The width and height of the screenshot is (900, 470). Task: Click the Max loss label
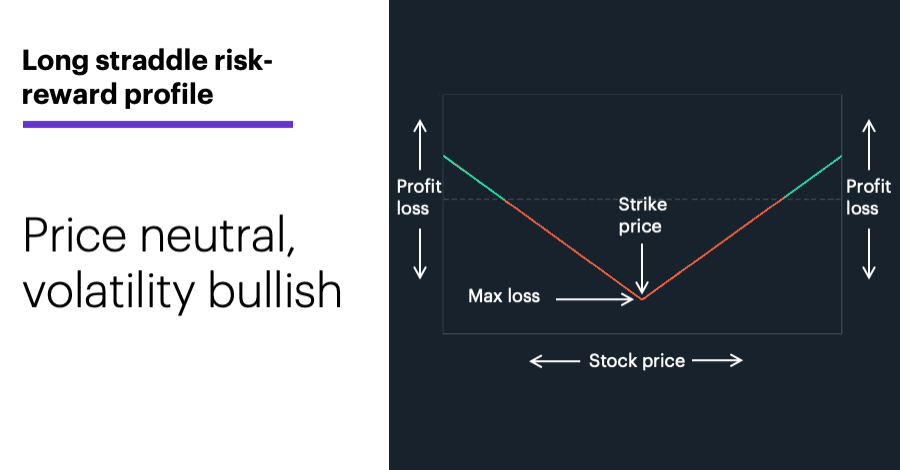[504, 296]
